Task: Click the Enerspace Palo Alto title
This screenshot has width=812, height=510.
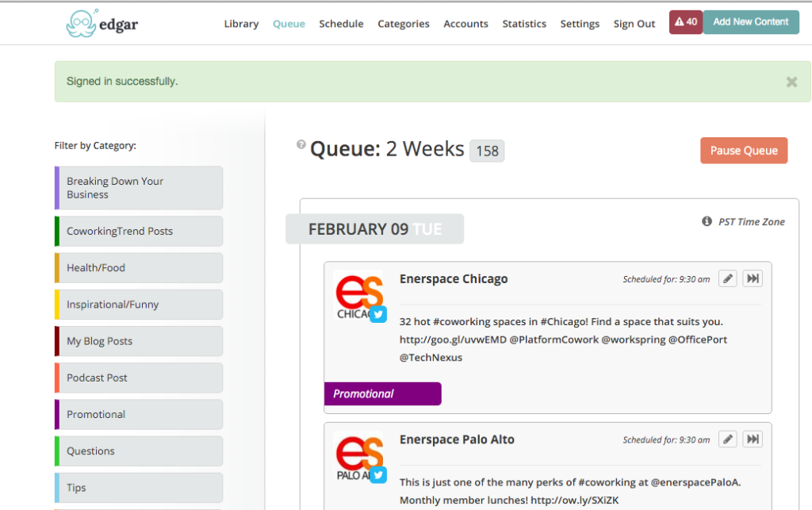Action: (x=457, y=439)
